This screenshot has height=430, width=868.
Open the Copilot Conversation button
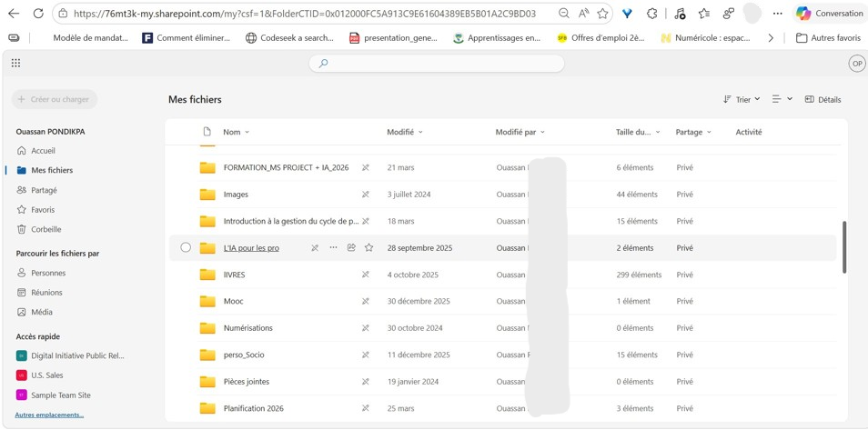[828, 14]
